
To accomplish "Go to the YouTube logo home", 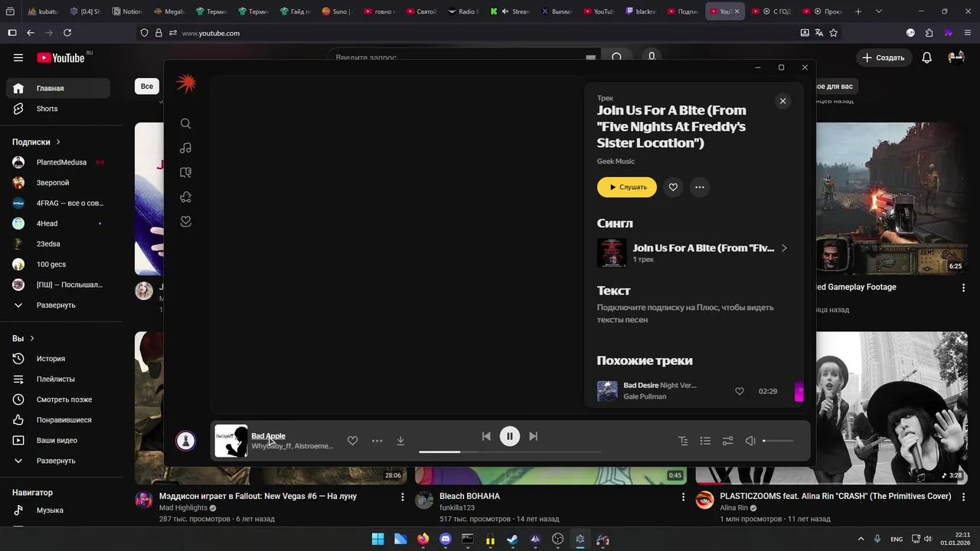I will click(x=60, y=57).
